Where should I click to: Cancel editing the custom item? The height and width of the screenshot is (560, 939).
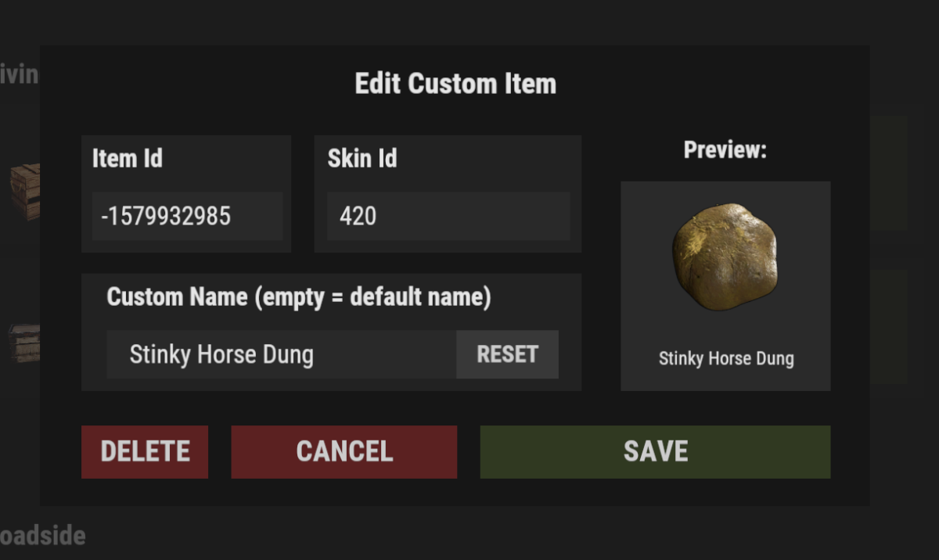pos(344,451)
